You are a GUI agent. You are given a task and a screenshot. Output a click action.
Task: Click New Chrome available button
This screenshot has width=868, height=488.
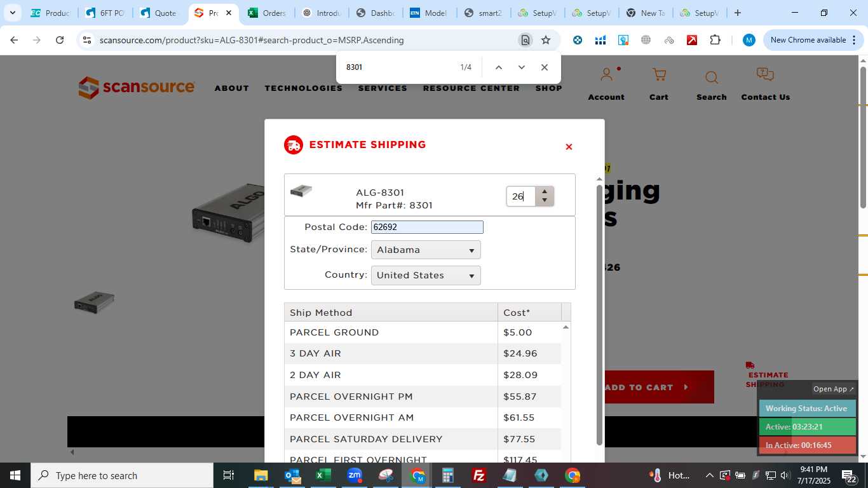tap(813, 40)
